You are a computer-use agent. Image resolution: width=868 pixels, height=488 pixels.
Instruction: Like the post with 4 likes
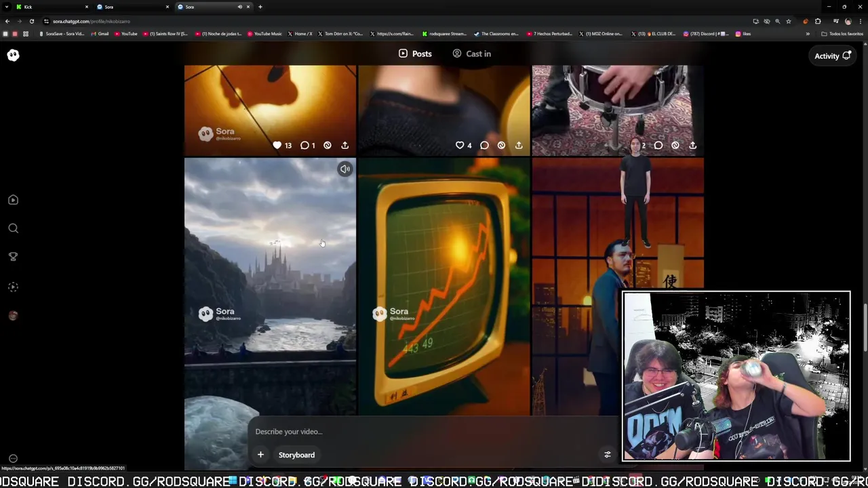click(x=459, y=145)
